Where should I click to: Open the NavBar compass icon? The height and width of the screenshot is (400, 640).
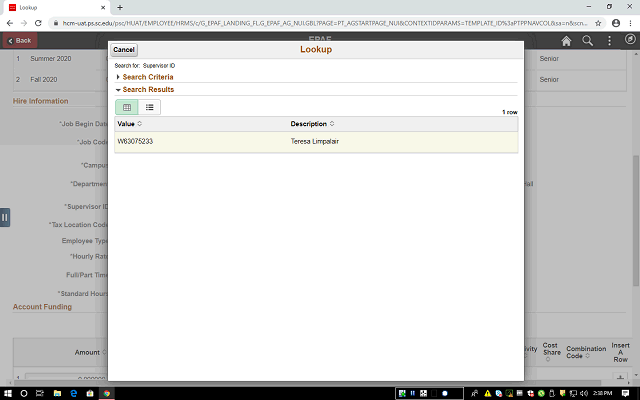630,39
